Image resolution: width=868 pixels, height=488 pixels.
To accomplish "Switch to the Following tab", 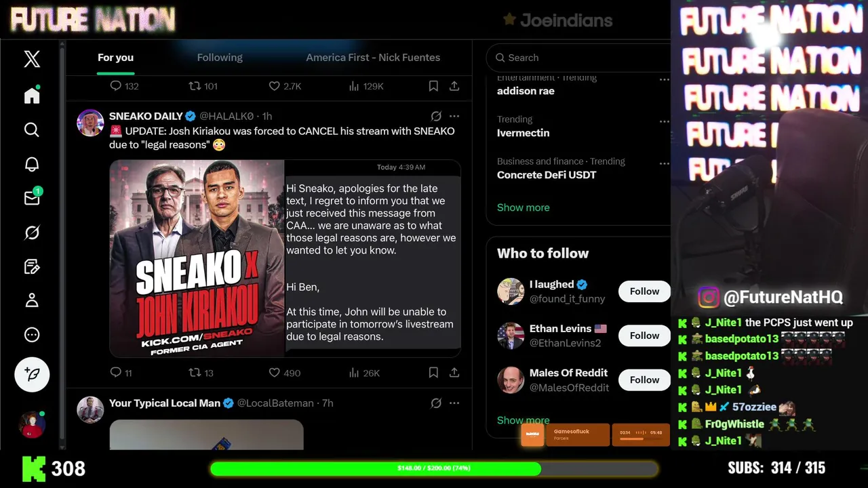I will tap(220, 58).
